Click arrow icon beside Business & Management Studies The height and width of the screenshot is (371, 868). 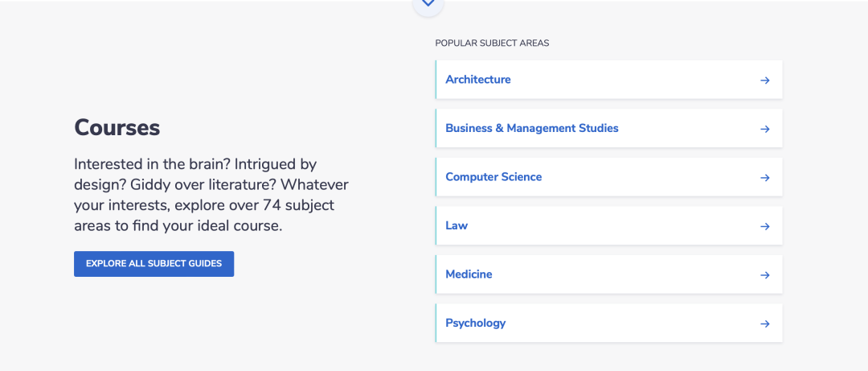pos(764,130)
